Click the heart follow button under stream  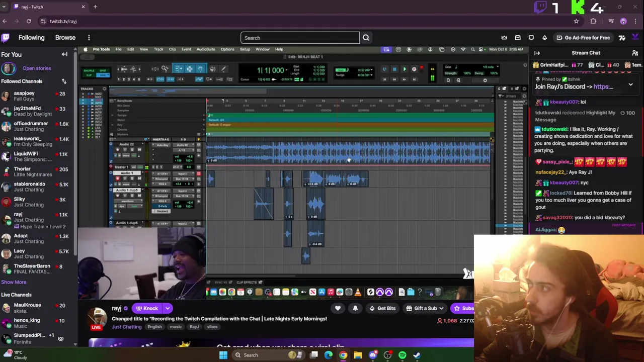338,308
